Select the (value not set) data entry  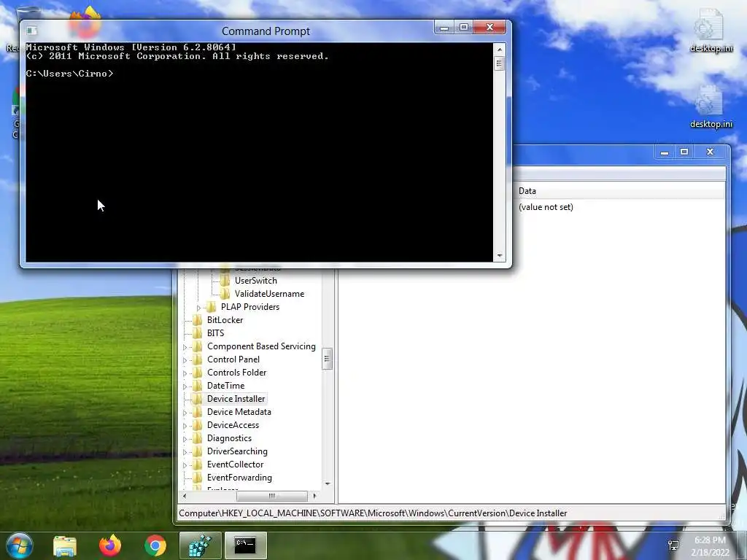[x=546, y=207]
